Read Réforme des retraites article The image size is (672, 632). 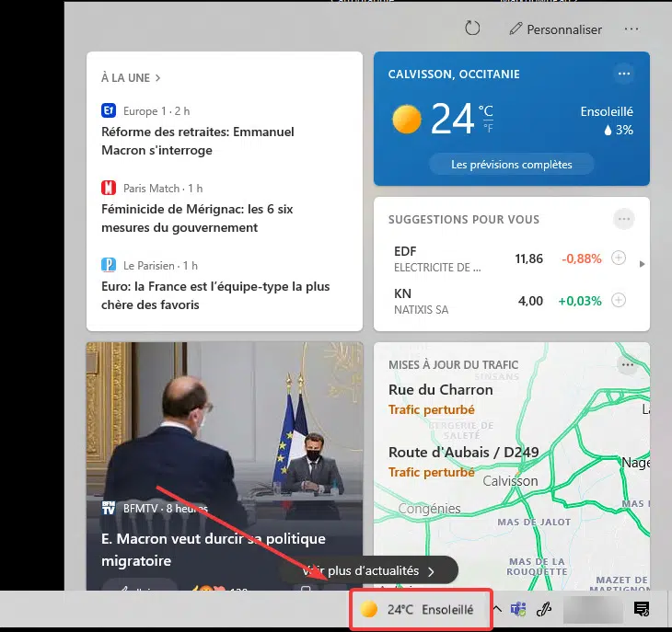(x=198, y=141)
